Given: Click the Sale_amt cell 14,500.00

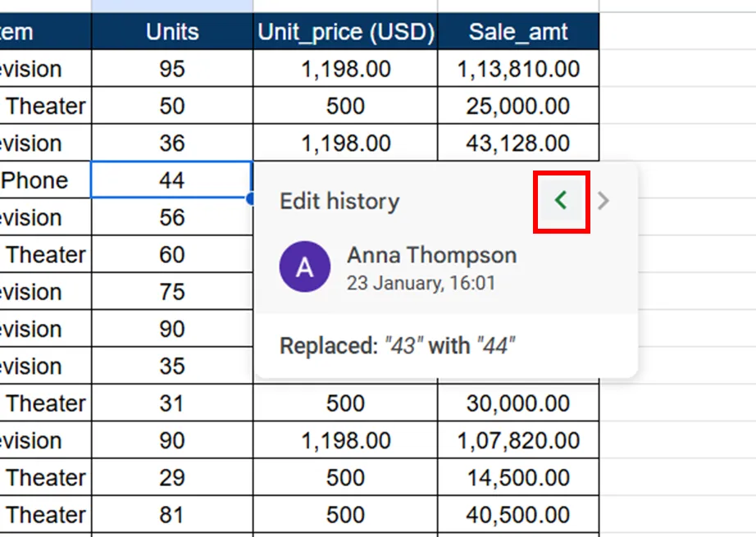Looking at the screenshot, I should click(518, 477).
